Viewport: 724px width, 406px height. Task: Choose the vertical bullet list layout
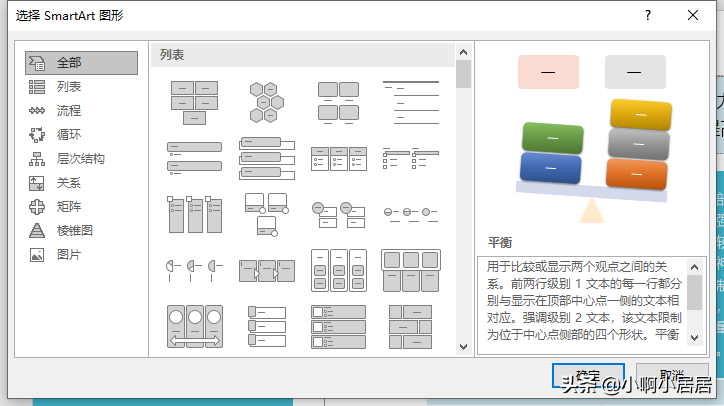coord(194,159)
